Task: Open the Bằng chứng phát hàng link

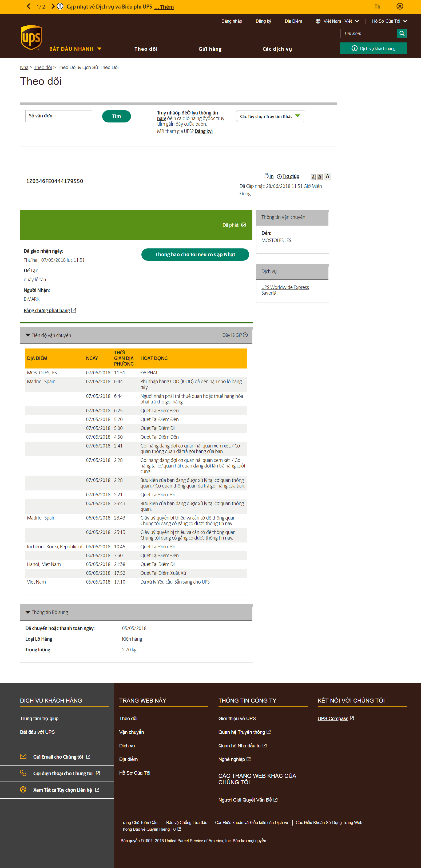Action: coord(47,310)
